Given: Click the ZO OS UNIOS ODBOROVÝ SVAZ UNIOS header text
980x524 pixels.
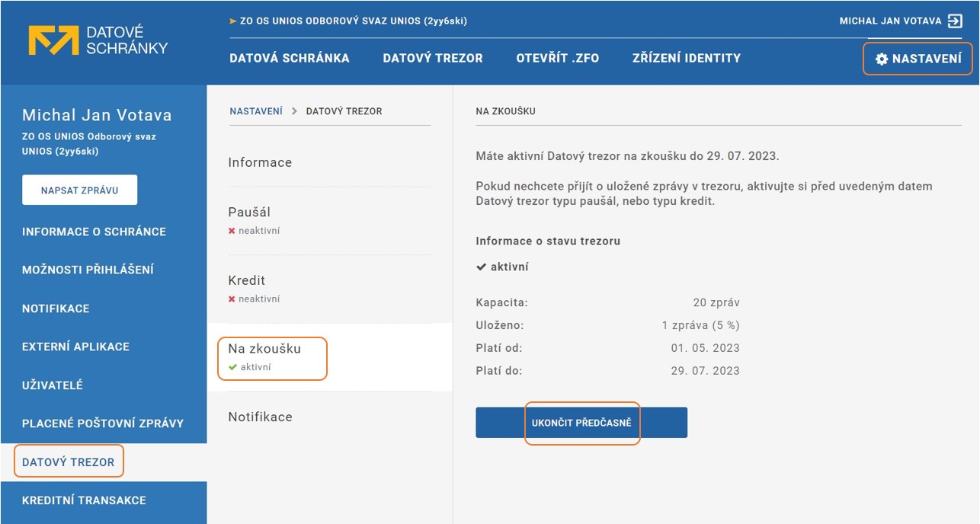Looking at the screenshot, I should click(x=354, y=21).
